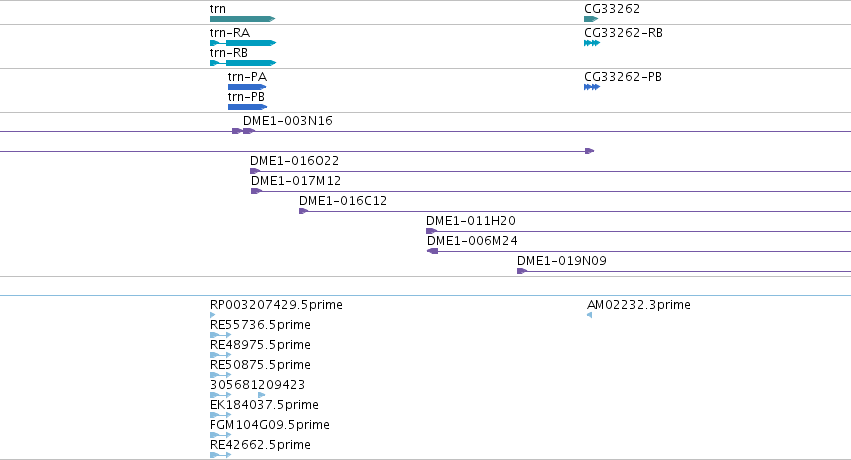851x460 pixels.
Task: Click the CG33262 gene arrow
Action: [x=591, y=19]
